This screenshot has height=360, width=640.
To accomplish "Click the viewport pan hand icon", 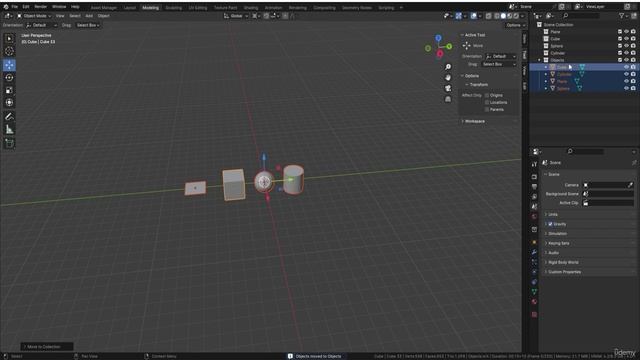I will point(448,77).
